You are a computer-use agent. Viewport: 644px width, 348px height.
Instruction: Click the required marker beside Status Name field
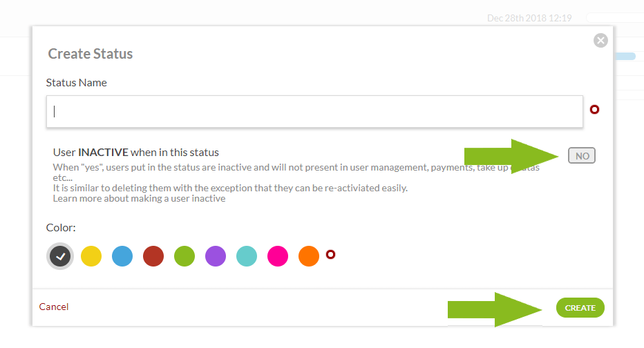pyautogui.click(x=594, y=109)
